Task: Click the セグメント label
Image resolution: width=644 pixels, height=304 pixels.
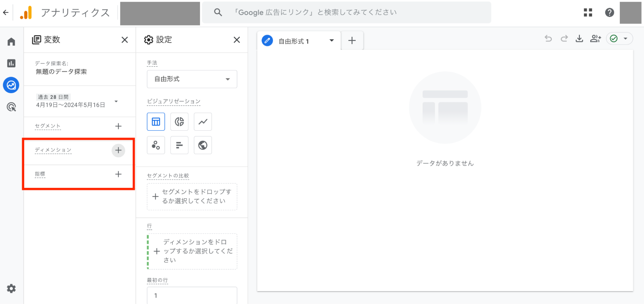Action: [48, 126]
